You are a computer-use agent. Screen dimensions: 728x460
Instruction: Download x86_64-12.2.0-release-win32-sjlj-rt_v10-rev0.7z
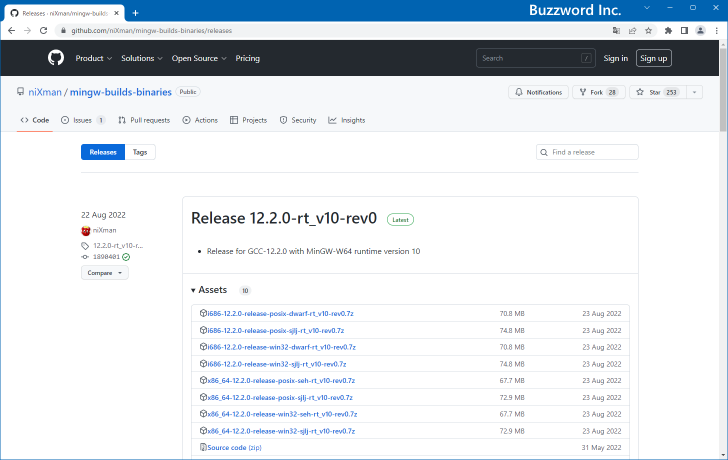tap(281, 431)
